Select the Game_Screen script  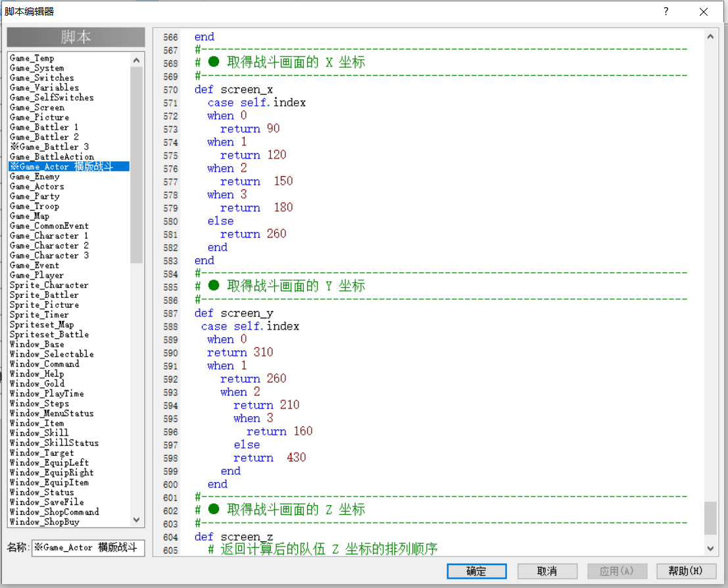37,107
